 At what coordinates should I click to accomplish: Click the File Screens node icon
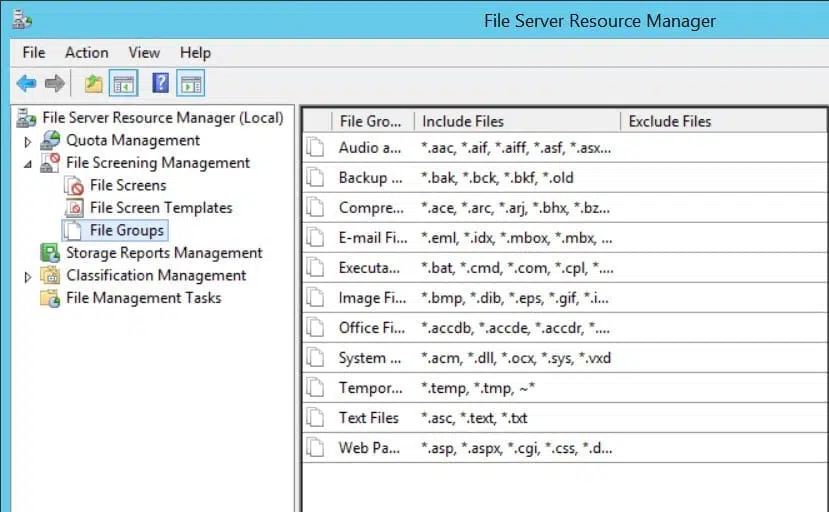(x=75, y=185)
